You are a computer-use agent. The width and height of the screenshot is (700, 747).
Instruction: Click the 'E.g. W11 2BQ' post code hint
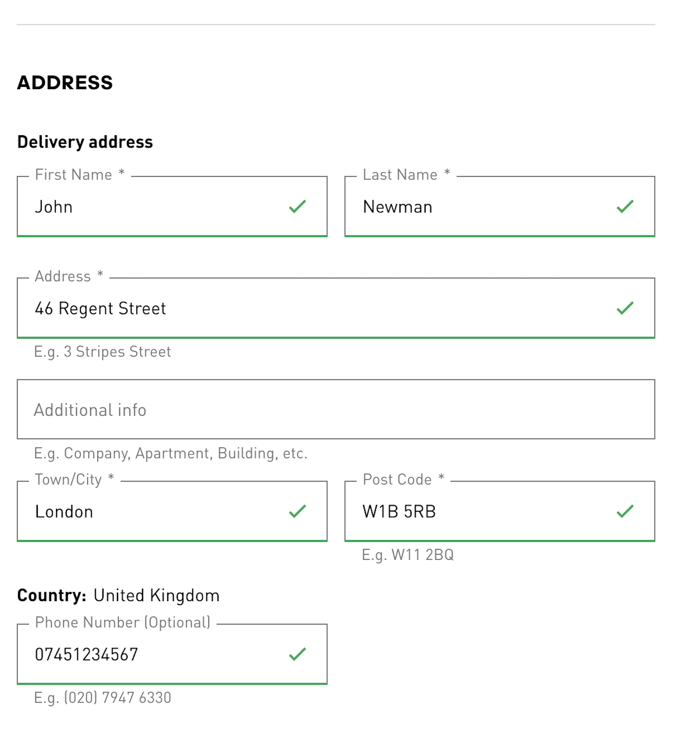(408, 554)
